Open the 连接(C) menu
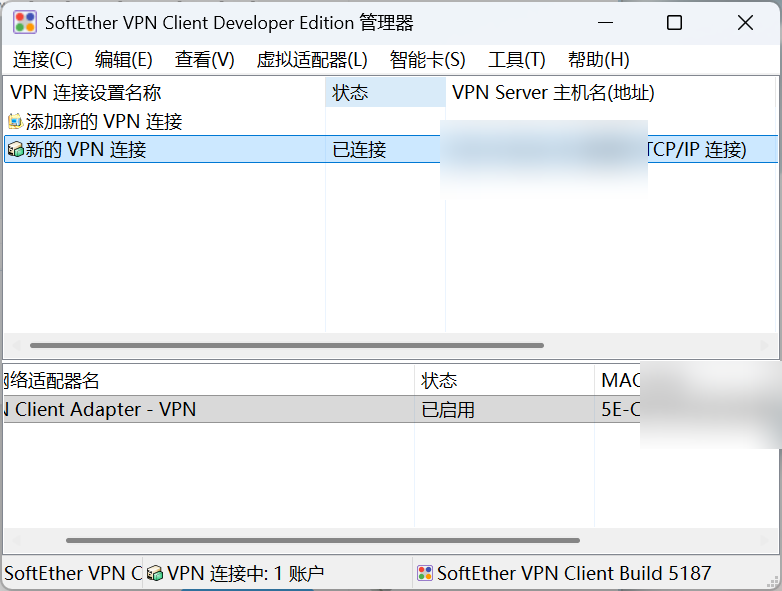Viewport: 782px width, 591px height. (x=43, y=60)
